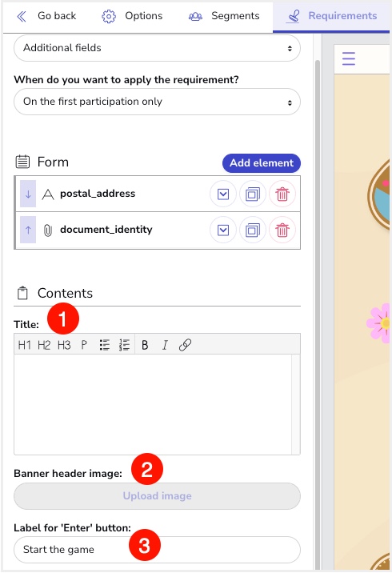Open the requirement timing dropdown

(157, 102)
